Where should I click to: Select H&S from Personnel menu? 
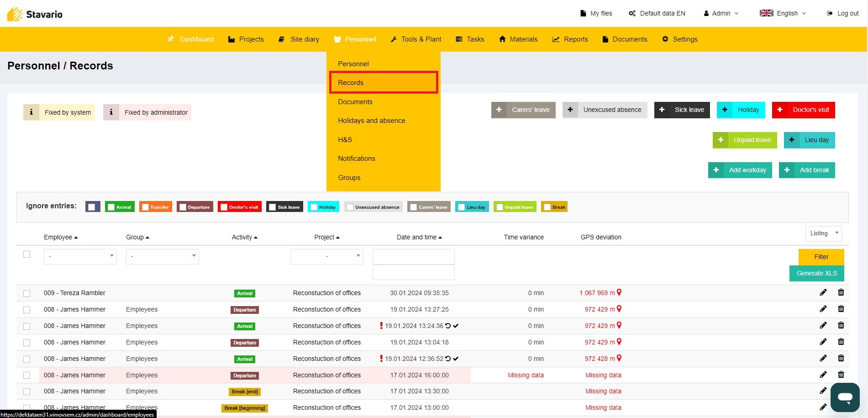click(345, 140)
